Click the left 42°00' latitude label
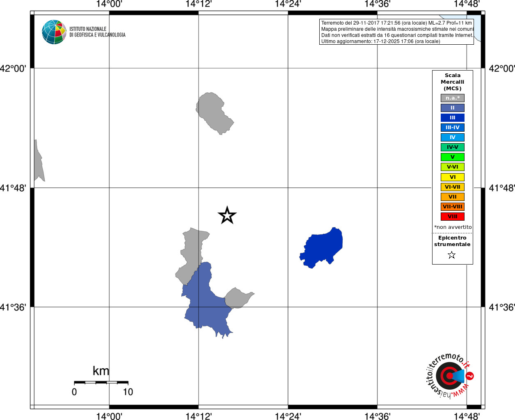This screenshot has width=515, height=420. tap(13, 68)
